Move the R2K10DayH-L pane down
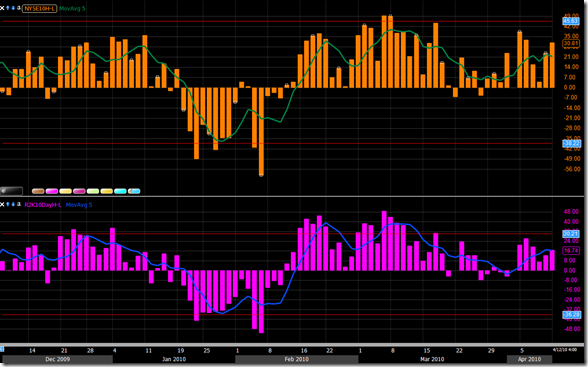 click(13, 204)
